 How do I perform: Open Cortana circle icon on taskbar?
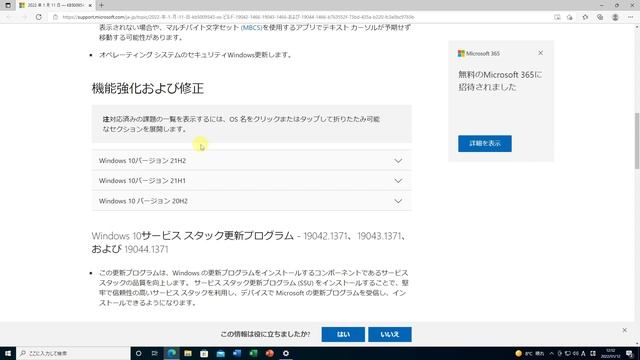click(x=138, y=353)
